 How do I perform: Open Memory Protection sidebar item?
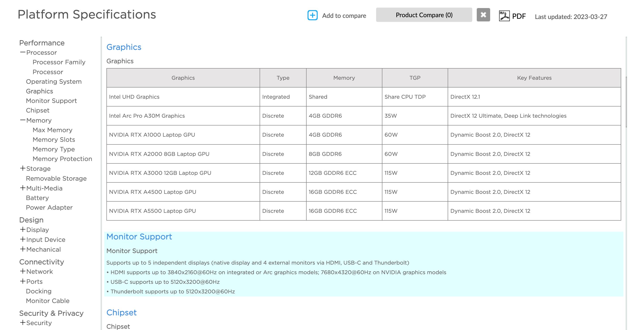coord(62,159)
